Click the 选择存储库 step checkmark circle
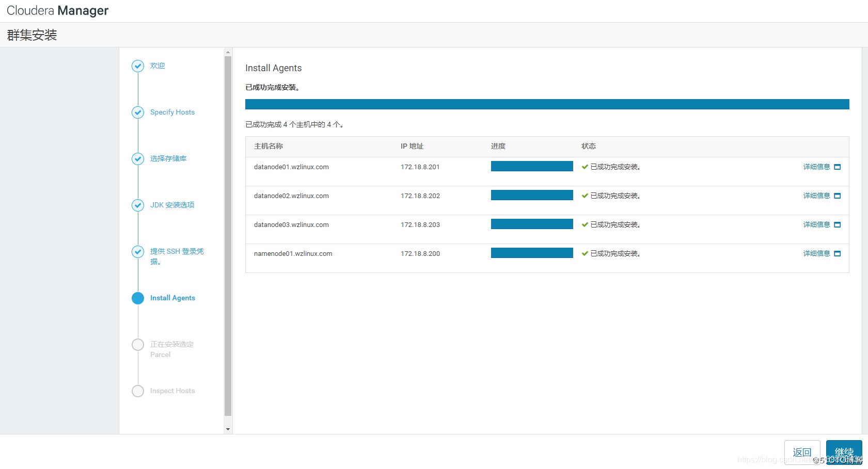 138,159
